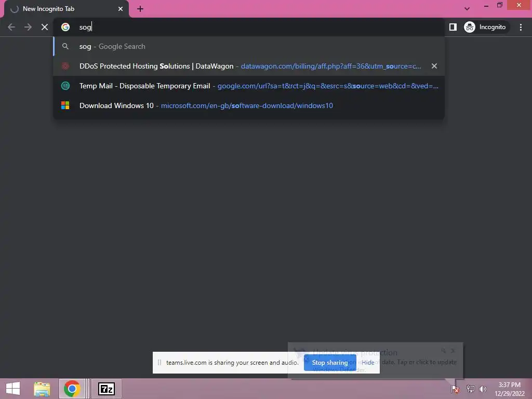Click google.com/url link text in Temp Mail row
Screen dimensions: 532x399
(x=328, y=86)
